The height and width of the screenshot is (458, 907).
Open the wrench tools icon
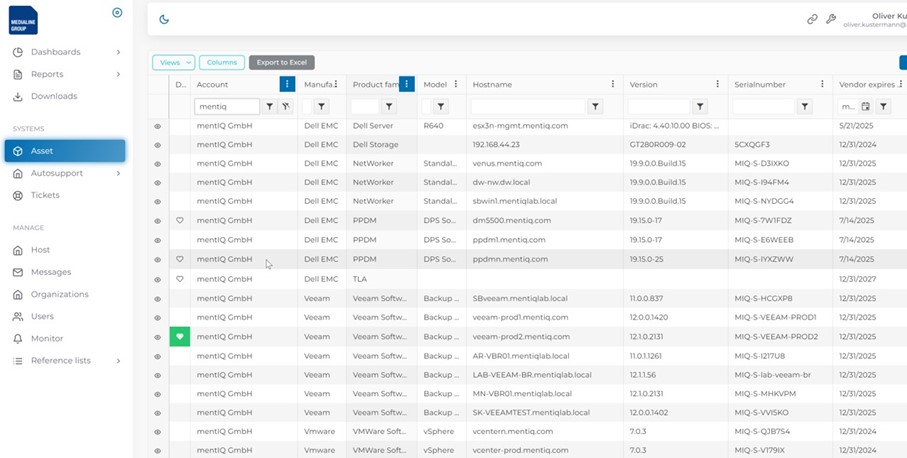830,19
